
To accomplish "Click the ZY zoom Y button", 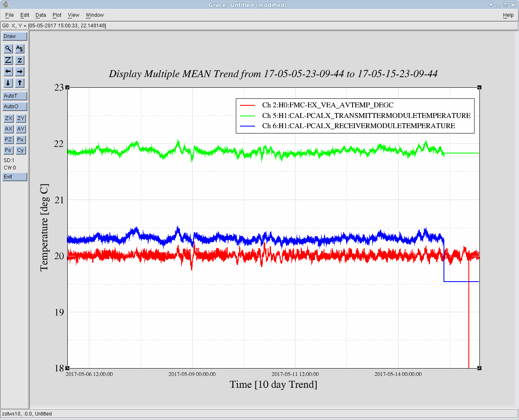I will point(21,118).
